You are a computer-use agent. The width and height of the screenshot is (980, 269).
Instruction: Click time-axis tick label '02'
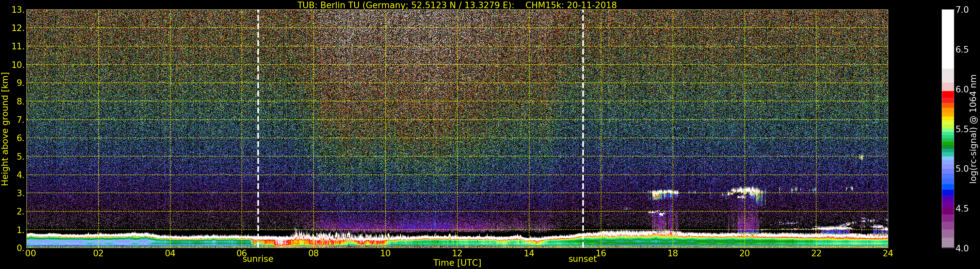pos(98,253)
